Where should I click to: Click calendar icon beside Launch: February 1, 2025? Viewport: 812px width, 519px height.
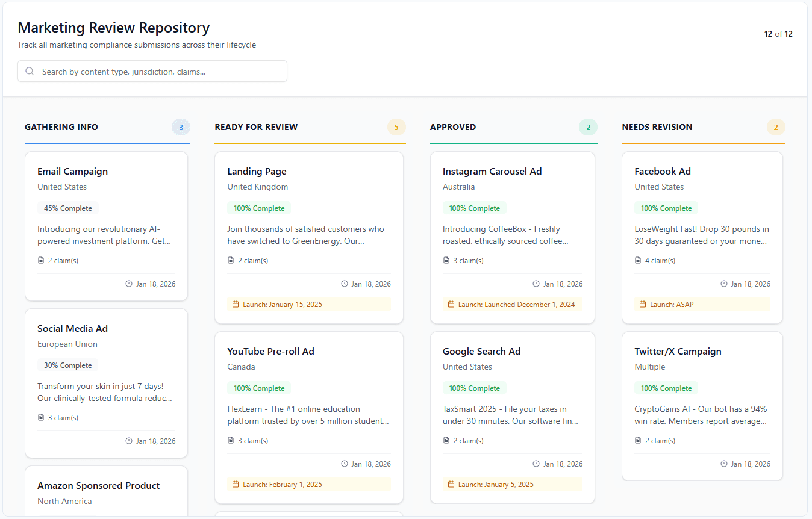tap(236, 485)
